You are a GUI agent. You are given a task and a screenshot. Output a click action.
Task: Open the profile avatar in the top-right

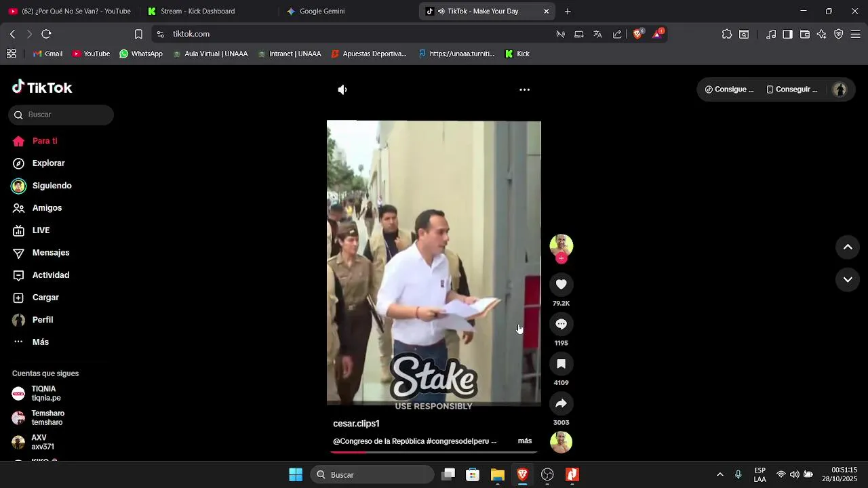[x=840, y=89]
